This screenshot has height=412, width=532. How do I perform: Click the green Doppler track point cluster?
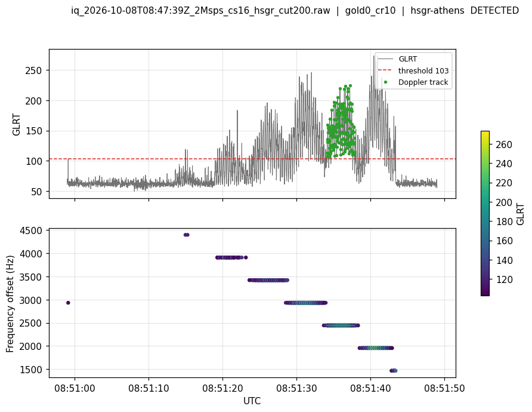click(x=341, y=121)
